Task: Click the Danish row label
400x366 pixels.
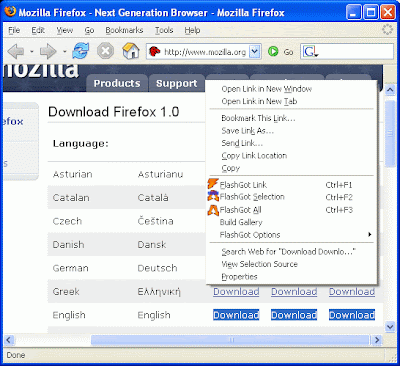Action: (68, 245)
